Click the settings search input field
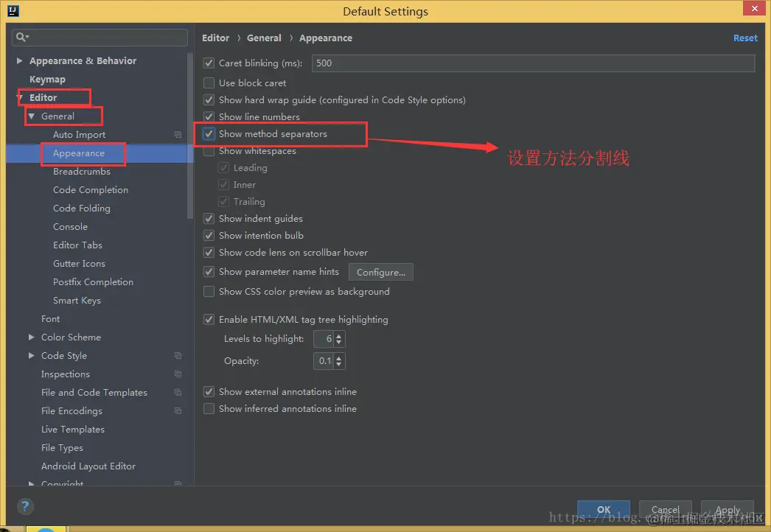Screen dimensions: 771x532 tap(100, 38)
